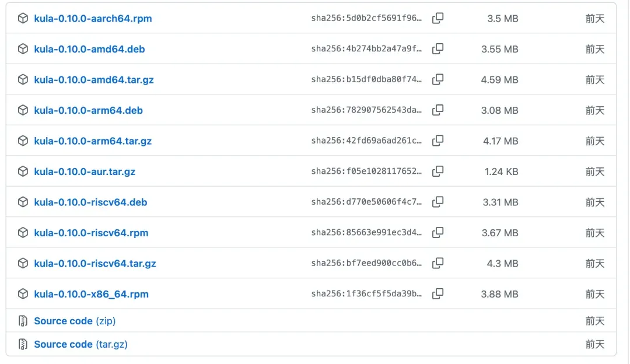Copy SHA256 for kula-0.10.0-riscv64.rpm
The image size is (630, 364).
click(x=437, y=233)
